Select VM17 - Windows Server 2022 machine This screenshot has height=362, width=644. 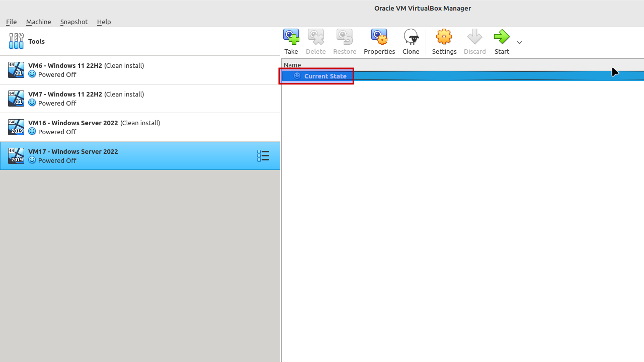140,156
